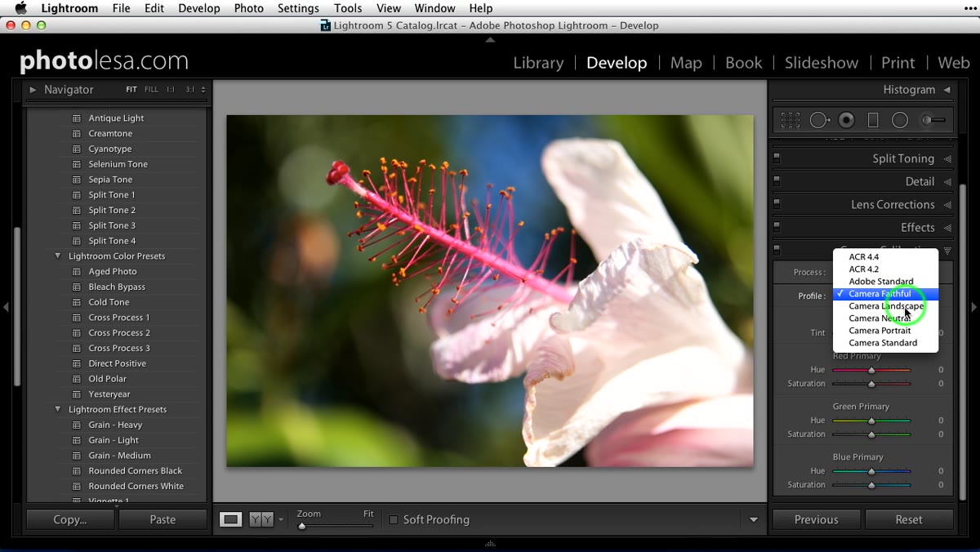The height and width of the screenshot is (552, 980).
Task: Open the Navigator zoom level dropdown arrows
Action: (203, 90)
